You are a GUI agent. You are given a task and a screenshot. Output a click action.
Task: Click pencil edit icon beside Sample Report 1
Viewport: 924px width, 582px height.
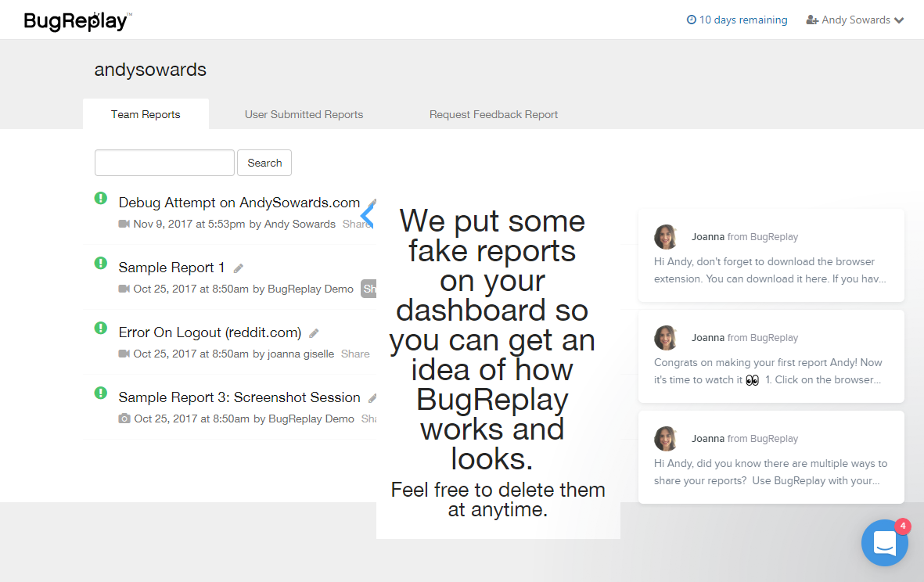(x=239, y=268)
